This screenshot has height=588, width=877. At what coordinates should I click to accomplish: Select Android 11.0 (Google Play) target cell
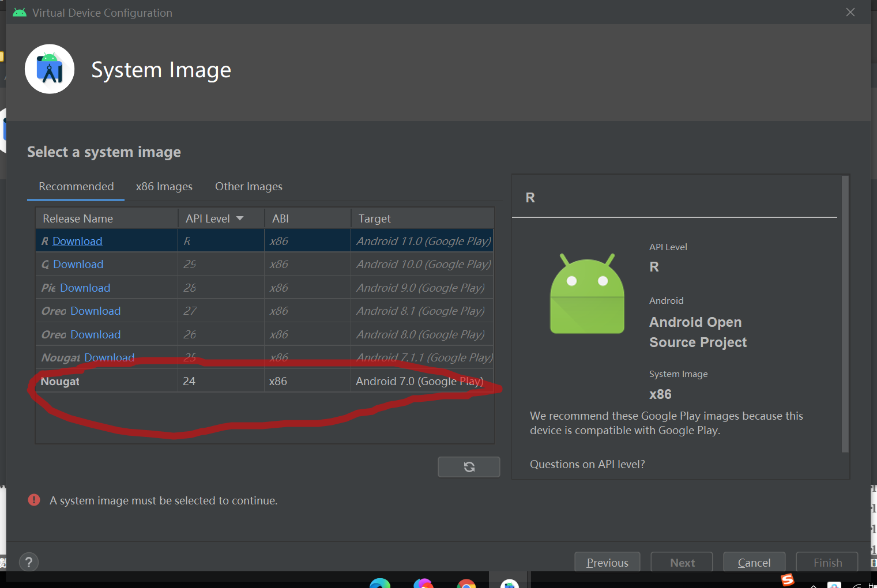(x=423, y=241)
